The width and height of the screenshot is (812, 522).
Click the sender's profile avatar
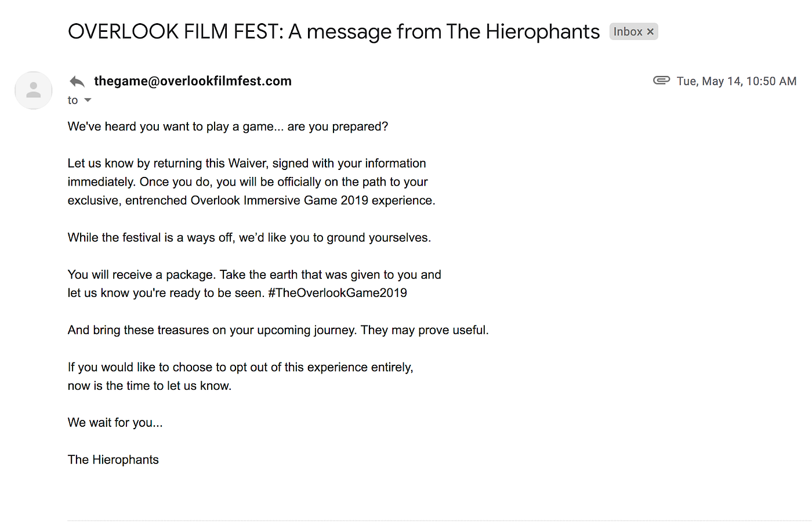(34, 90)
